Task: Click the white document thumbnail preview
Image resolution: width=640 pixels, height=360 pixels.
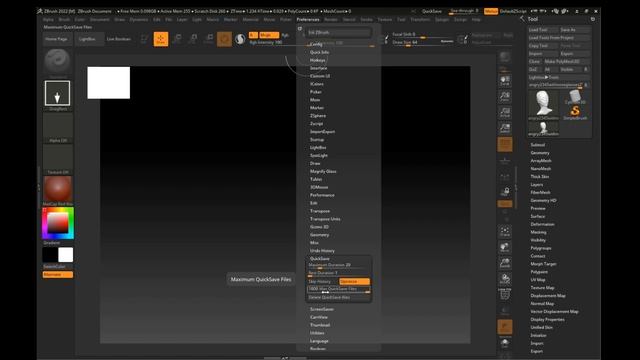Action: pos(109,83)
